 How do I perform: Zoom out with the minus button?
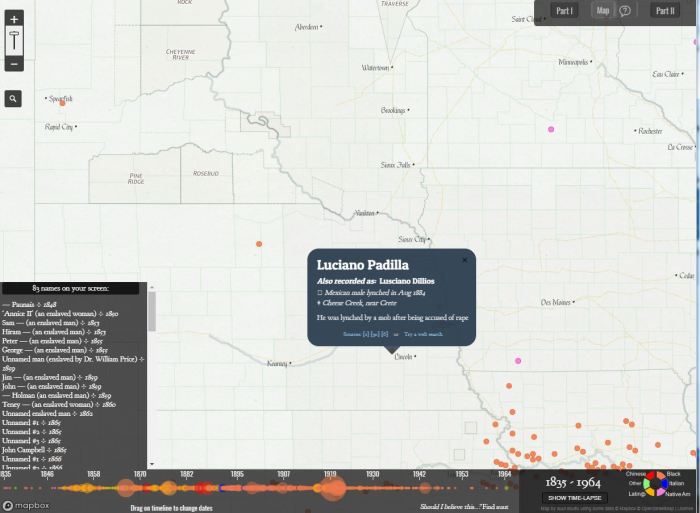14,64
